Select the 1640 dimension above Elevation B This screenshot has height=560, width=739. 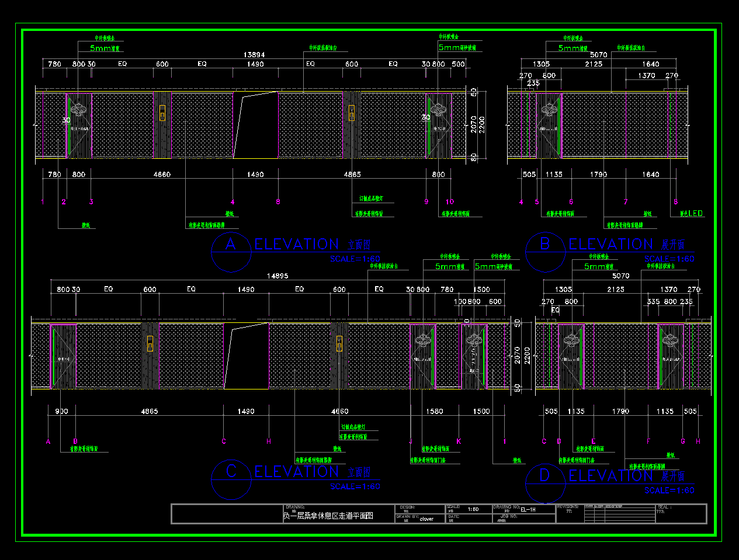tap(651, 64)
